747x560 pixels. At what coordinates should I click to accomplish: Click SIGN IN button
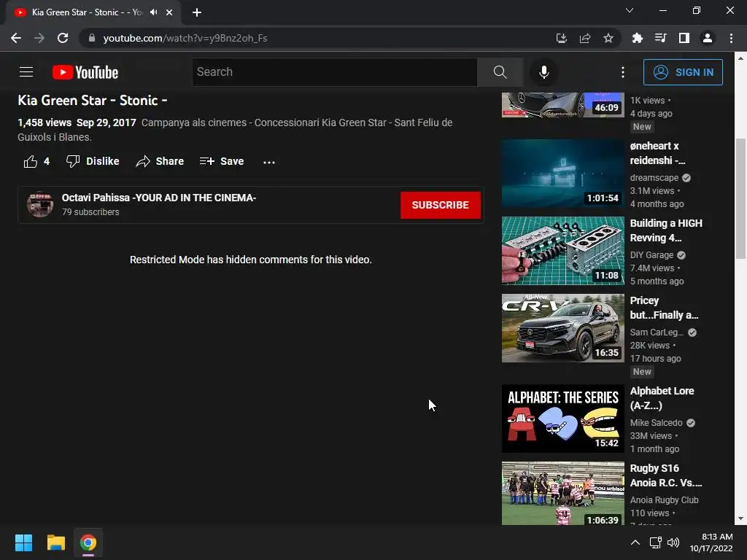tap(683, 72)
